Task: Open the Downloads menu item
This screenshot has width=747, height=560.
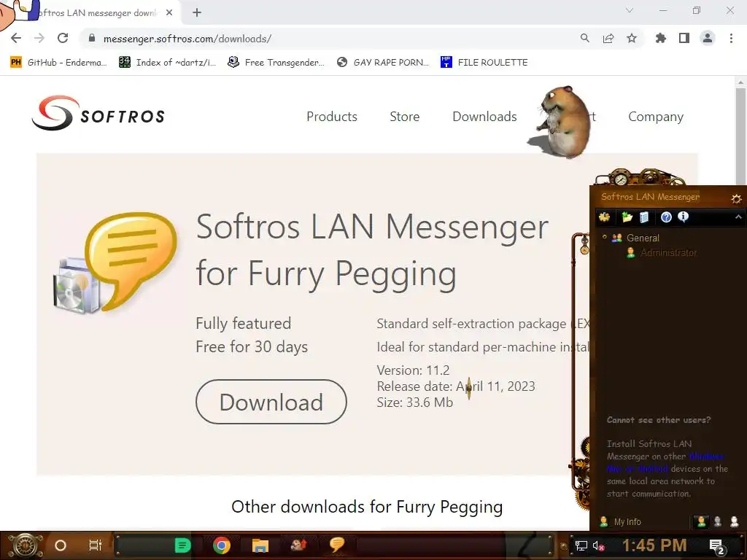Action: [484, 117]
